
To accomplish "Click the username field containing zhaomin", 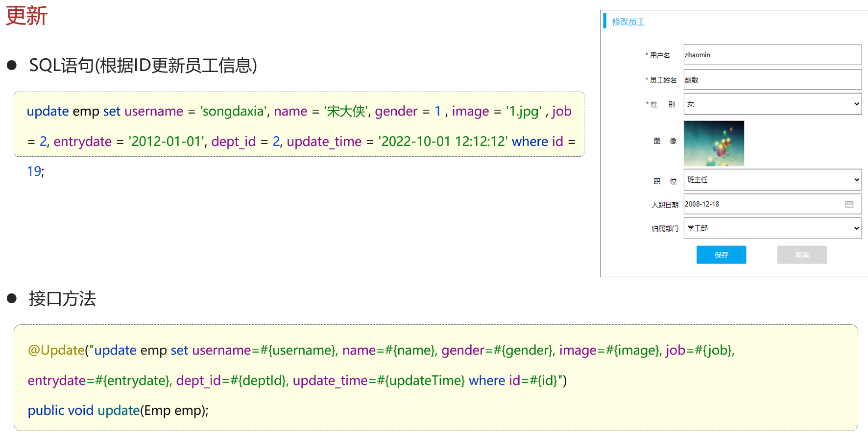I will pos(772,55).
